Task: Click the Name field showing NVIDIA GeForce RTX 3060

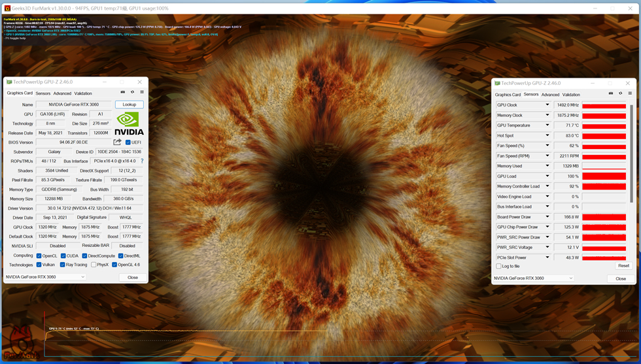Action: [x=73, y=105]
